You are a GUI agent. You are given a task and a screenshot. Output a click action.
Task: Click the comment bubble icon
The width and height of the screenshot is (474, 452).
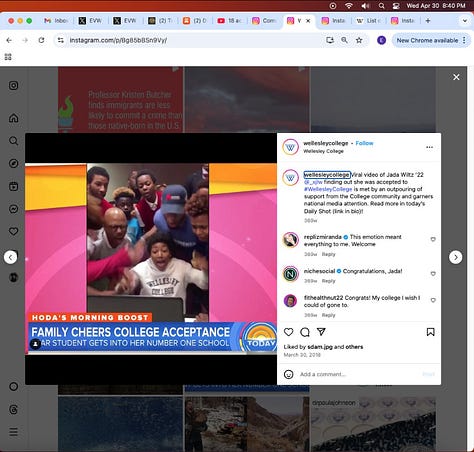[x=305, y=332]
